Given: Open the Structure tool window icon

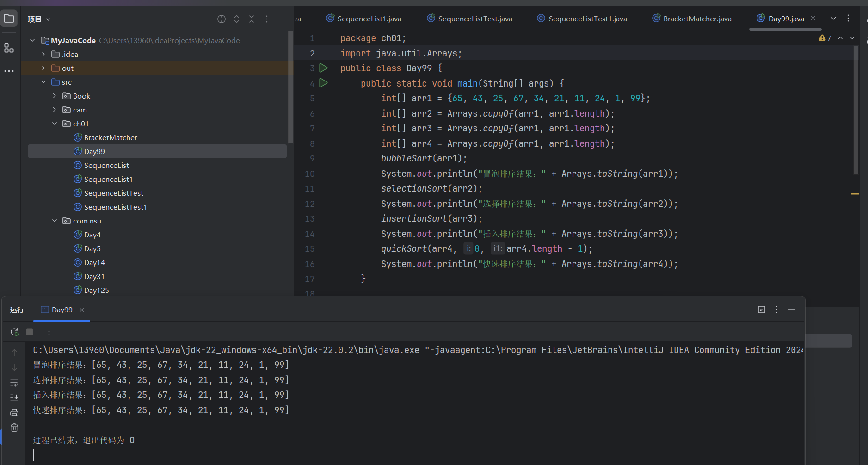Looking at the screenshot, I should point(9,48).
